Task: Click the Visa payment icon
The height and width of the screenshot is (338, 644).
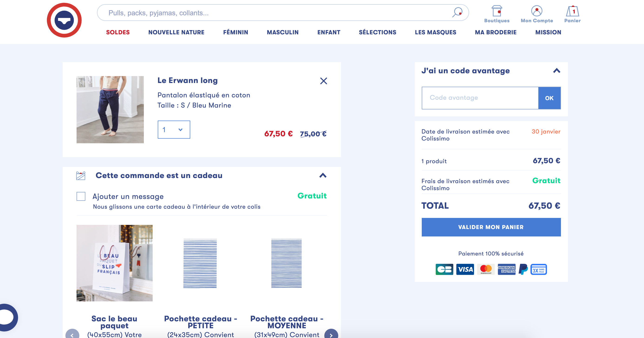Action: 465,269
